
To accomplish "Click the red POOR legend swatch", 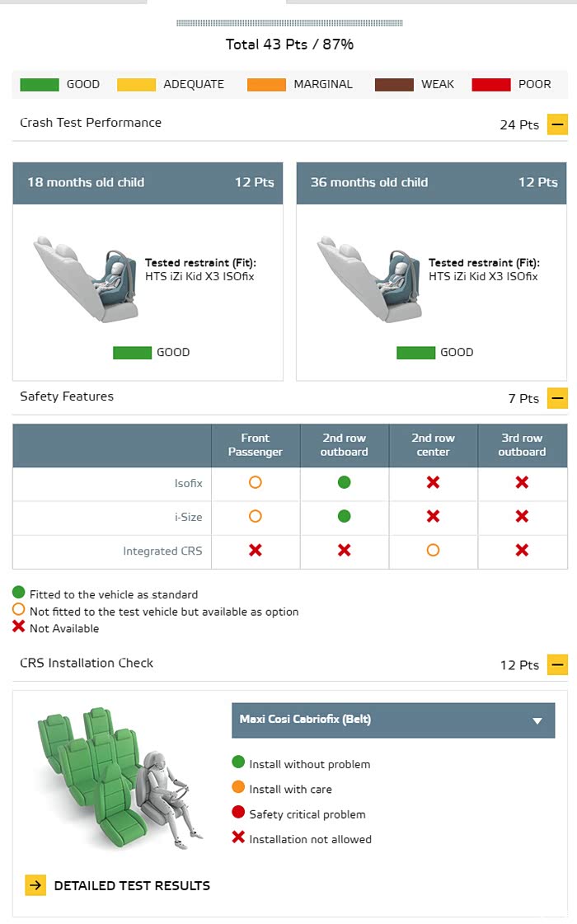I will pos(491,84).
